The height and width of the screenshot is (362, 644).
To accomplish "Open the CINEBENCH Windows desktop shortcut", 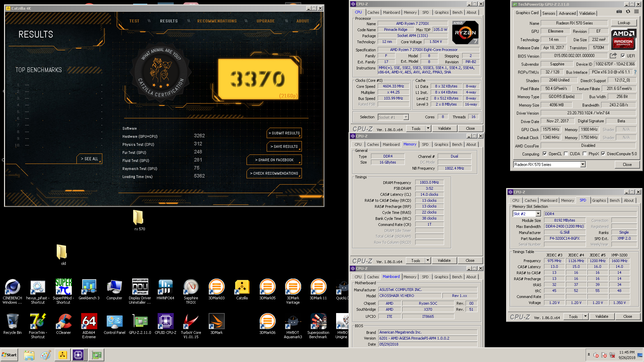I will [12, 291].
